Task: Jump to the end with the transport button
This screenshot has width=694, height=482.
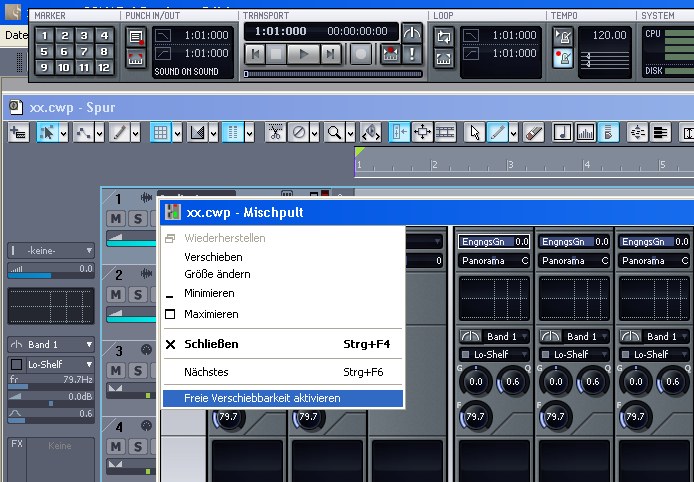Action: pos(330,54)
